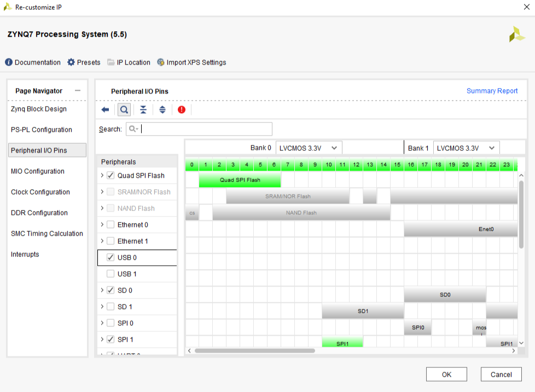Expand the Ethernet 1 tree row
The width and height of the screenshot is (535, 392).
(102, 241)
